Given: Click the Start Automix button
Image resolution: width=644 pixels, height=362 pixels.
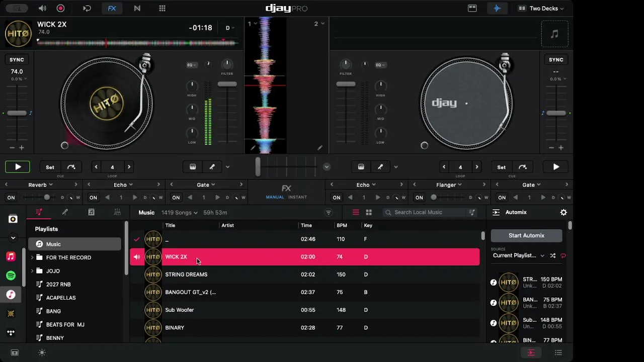Looking at the screenshot, I should [x=526, y=235].
